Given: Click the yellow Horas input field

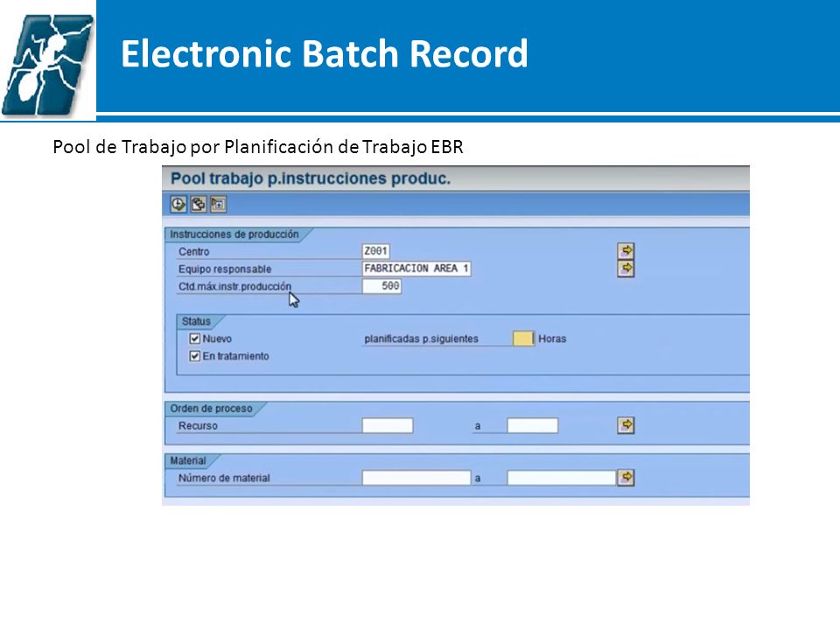Looking at the screenshot, I should click(523, 339).
